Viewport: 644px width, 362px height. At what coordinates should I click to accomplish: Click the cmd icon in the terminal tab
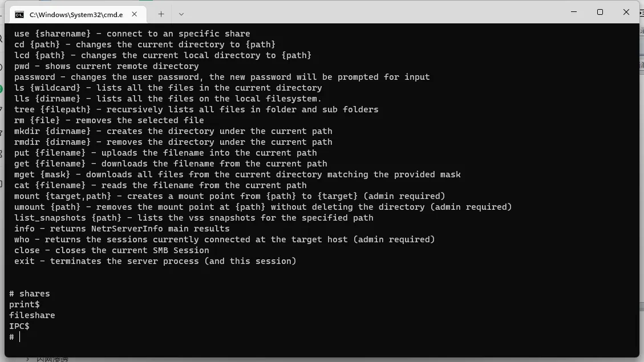tap(19, 15)
